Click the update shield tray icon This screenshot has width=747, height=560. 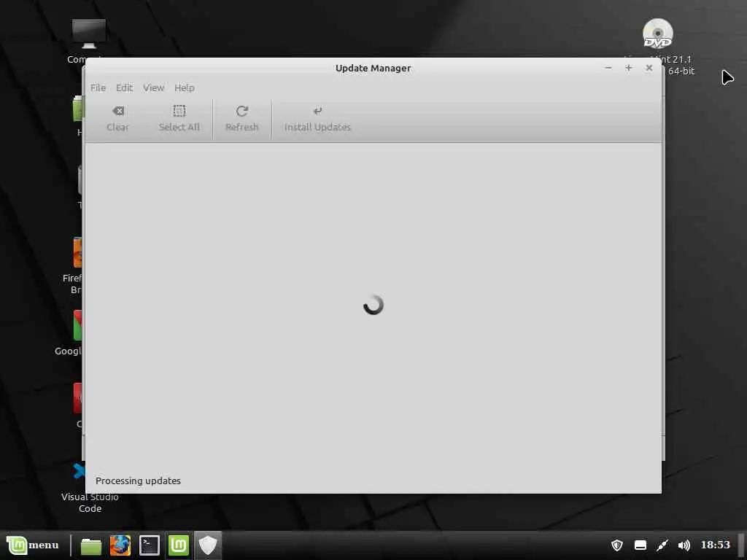[x=617, y=545]
